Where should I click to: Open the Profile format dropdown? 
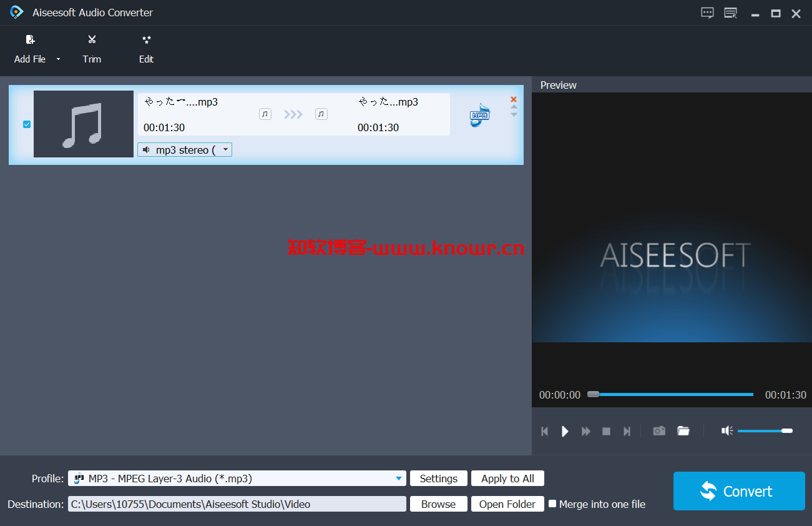click(x=237, y=479)
